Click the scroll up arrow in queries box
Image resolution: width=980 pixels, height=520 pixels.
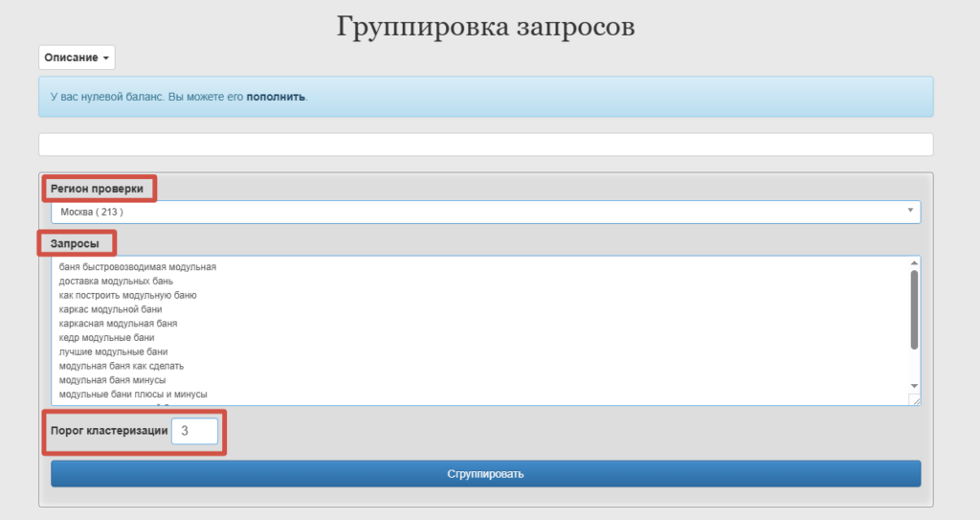coord(914,262)
